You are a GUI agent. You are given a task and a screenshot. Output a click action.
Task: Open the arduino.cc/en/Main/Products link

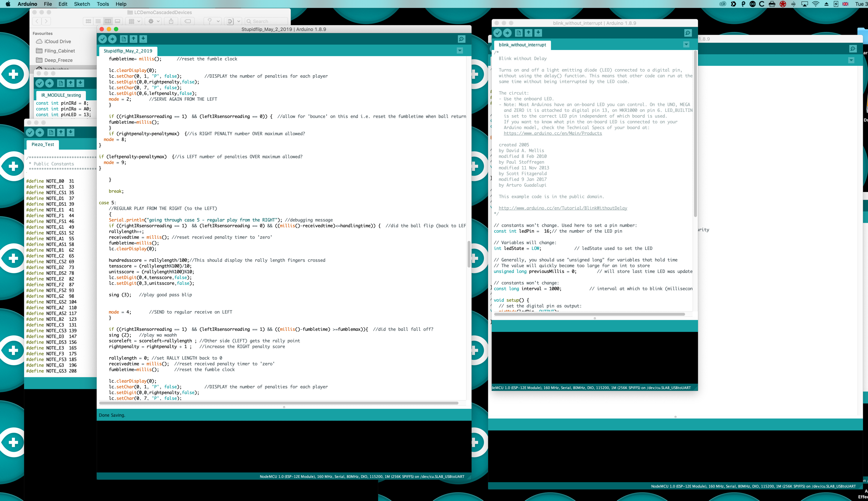[x=553, y=133]
